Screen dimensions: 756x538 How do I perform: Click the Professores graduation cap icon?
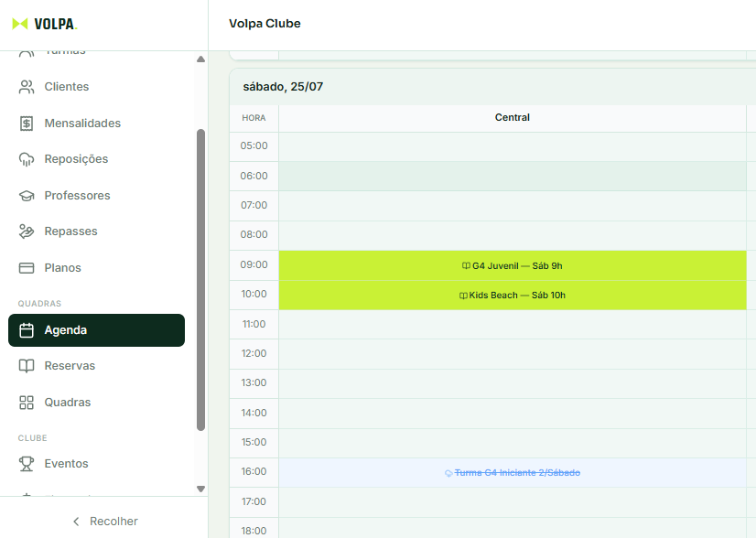pos(27,196)
